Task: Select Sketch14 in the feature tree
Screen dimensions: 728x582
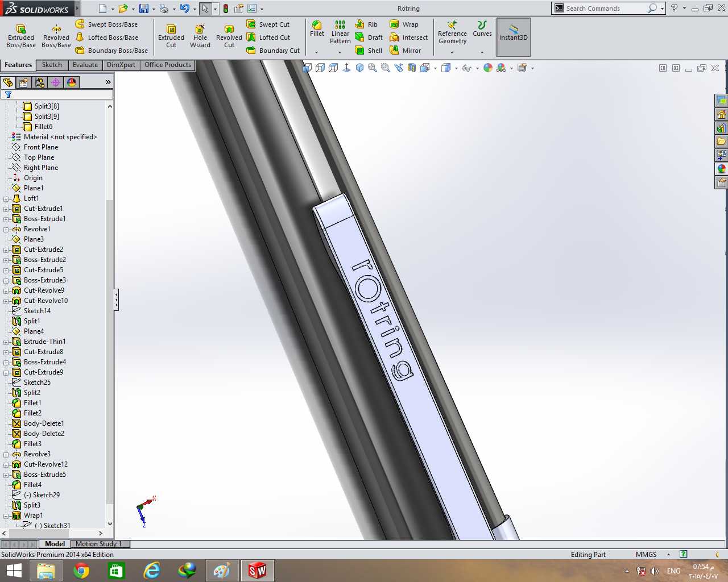Action: pos(37,311)
